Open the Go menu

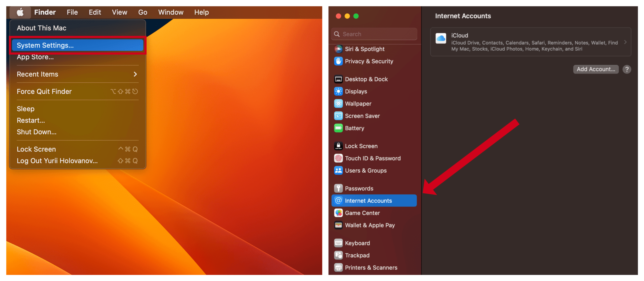tap(143, 12)
